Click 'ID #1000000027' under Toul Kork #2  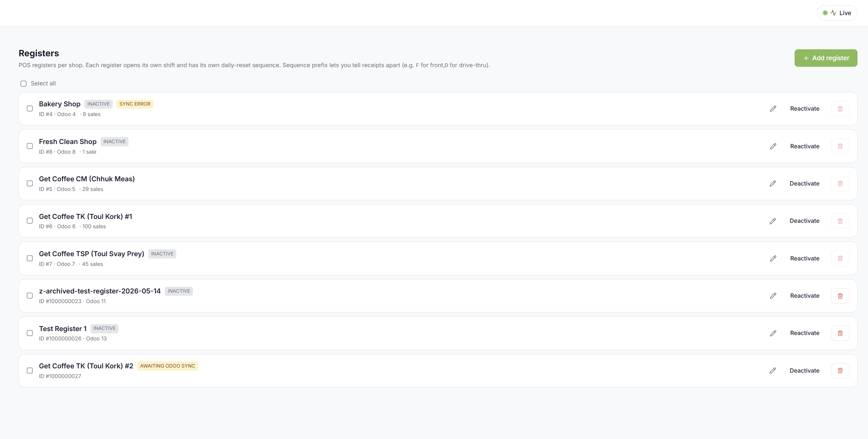(x=60, y=376)
